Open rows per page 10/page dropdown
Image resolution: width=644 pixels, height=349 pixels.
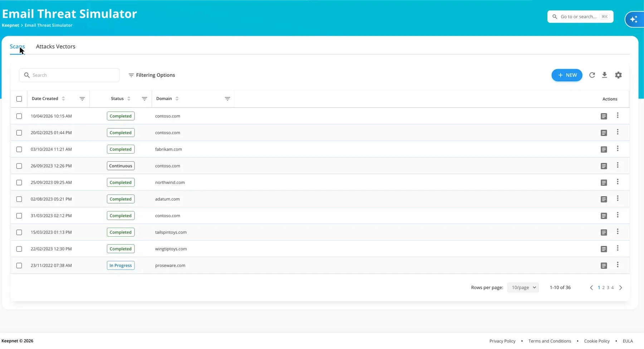point(523,287)
